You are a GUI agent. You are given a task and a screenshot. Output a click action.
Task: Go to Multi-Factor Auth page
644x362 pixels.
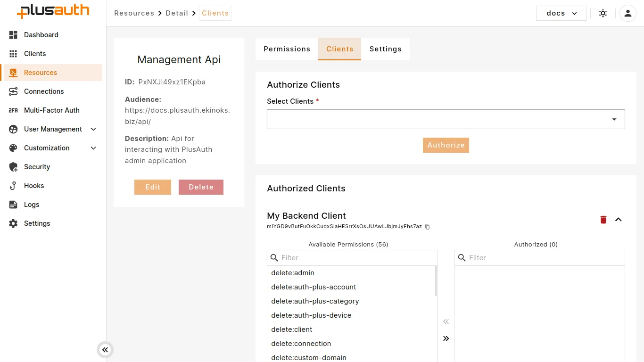pos(51,110)
